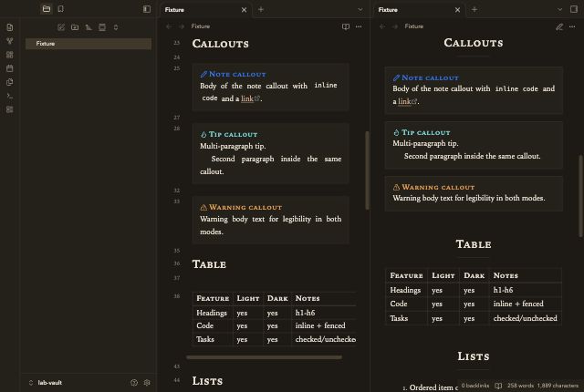The height and width of the screenshot is (392, 584).
Task: Click the 1,889 characters status bar entry
Action: click(558, 386)
